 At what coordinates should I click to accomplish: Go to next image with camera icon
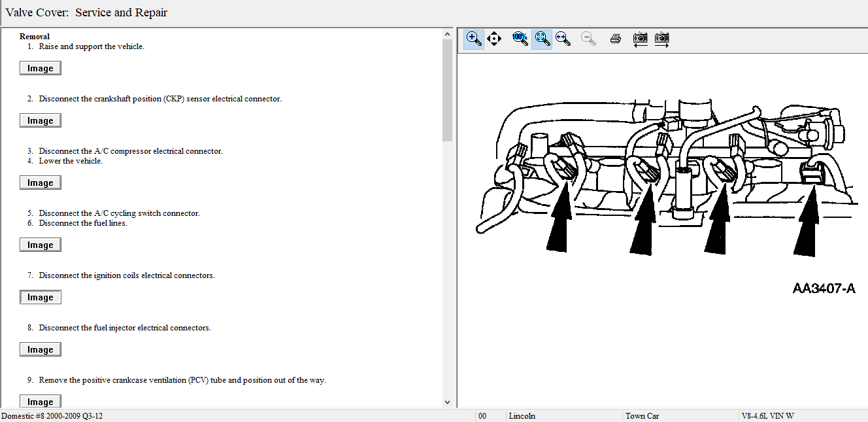661,39
